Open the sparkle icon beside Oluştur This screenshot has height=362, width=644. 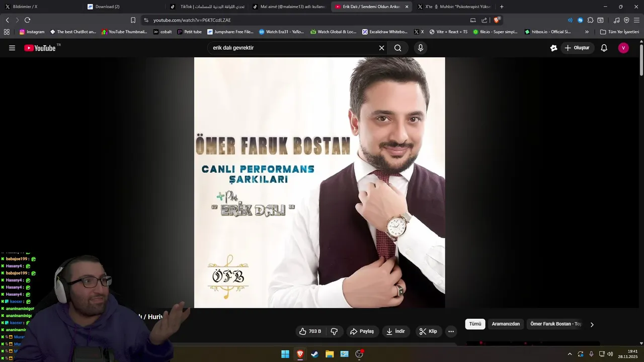pyautogui.click(x=553, y=48)
